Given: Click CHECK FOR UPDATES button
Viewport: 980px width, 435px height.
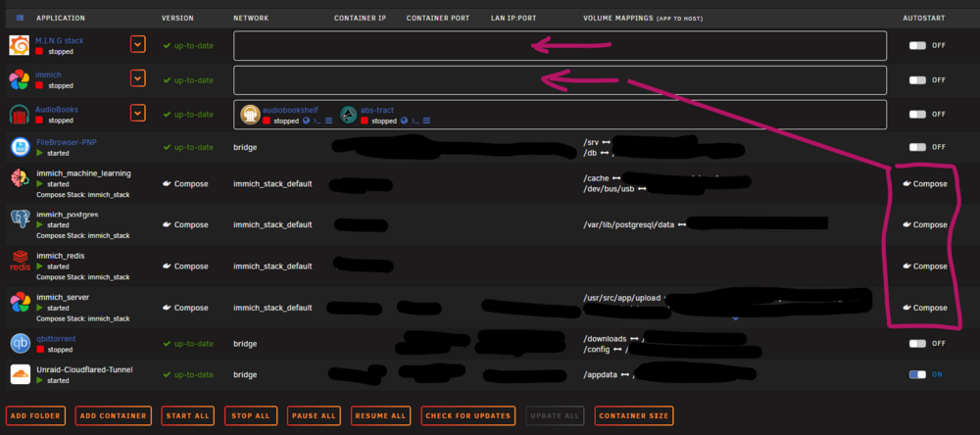Looking at the screenshot, I should (468, 416).
